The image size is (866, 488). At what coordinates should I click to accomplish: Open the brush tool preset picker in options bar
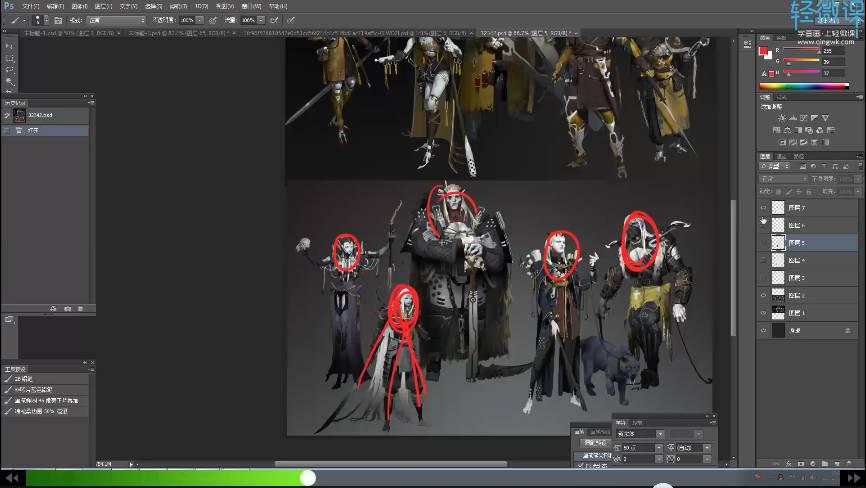click(x=17, y=20)
